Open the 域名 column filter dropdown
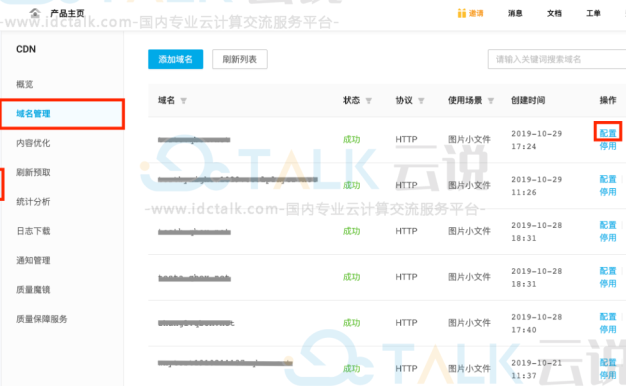 click(184, 101)
